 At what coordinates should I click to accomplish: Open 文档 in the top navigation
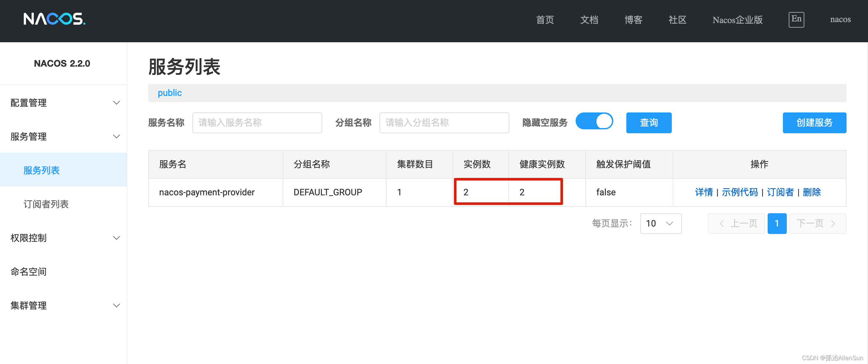pyautogui.click(x=589, y=19)
